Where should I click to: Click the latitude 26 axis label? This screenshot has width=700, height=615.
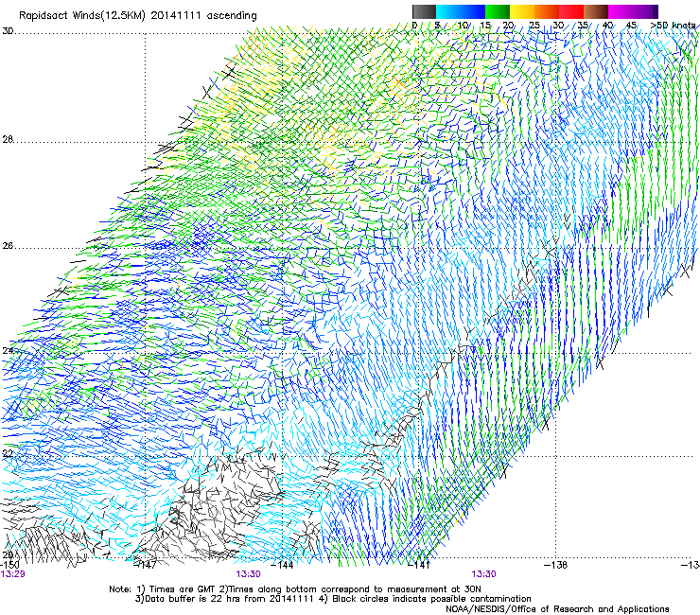click(8, 245)
